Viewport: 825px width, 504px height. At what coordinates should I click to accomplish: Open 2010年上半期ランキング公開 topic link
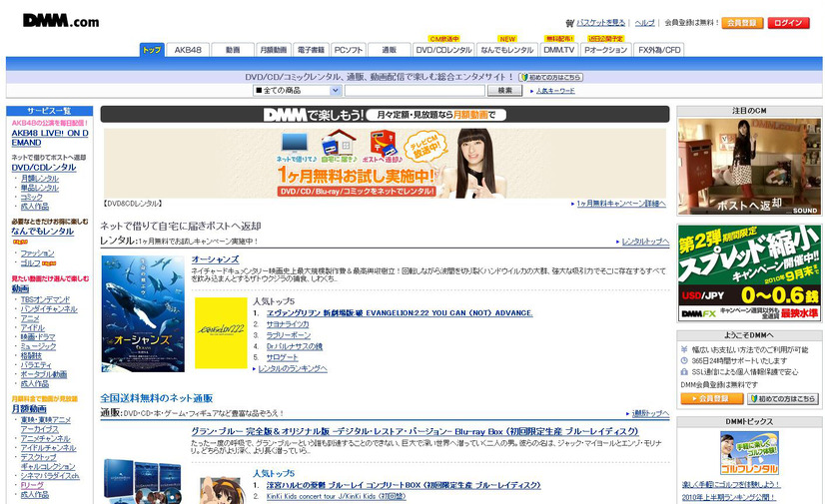tap(729, 497)
